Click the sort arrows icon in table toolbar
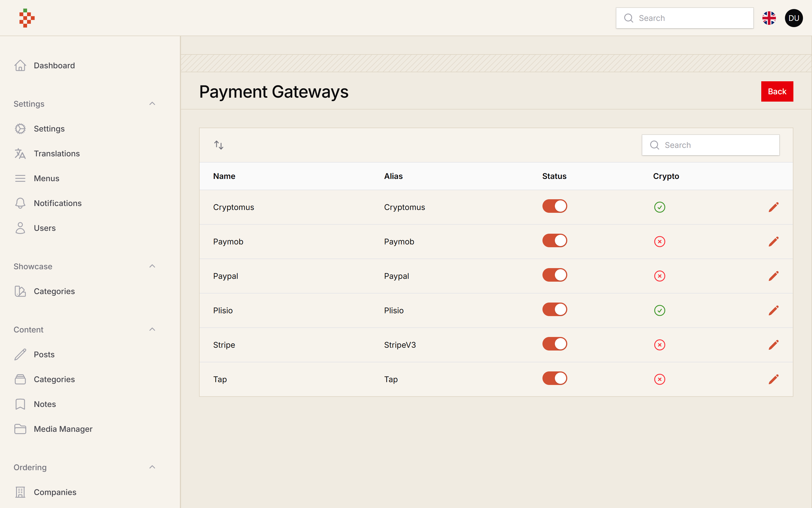This screenshot has width=812, height=508. pos(219,145)
